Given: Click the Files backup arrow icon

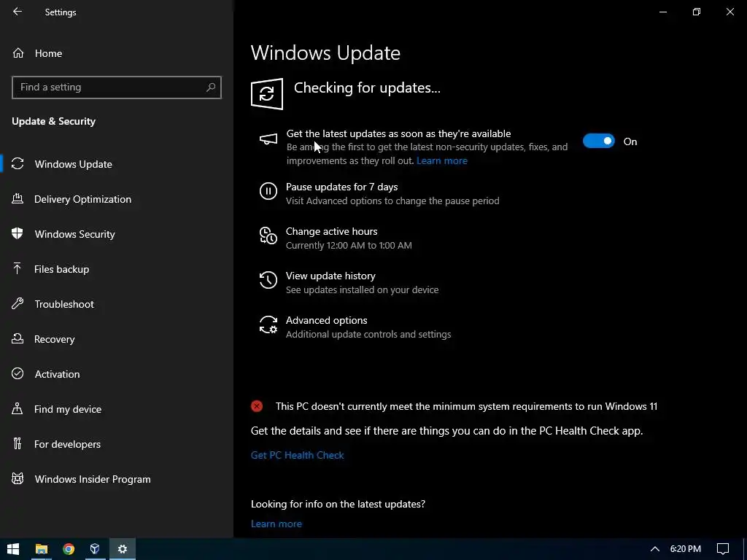Looking at the screenshot, I should (18, 269).
